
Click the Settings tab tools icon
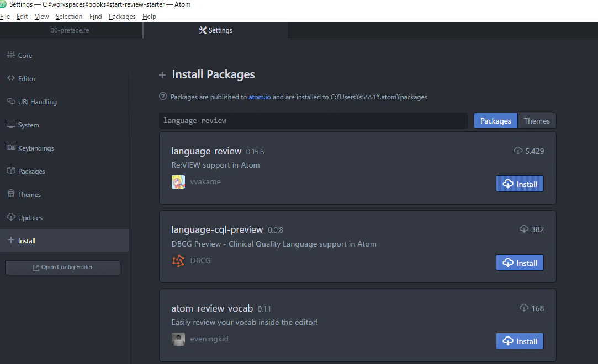point(203,30)
